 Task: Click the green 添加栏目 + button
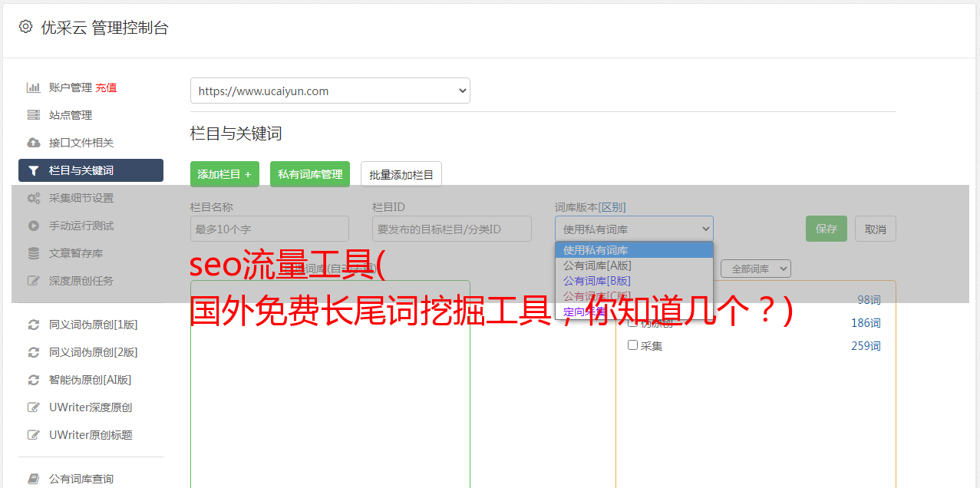225,174
